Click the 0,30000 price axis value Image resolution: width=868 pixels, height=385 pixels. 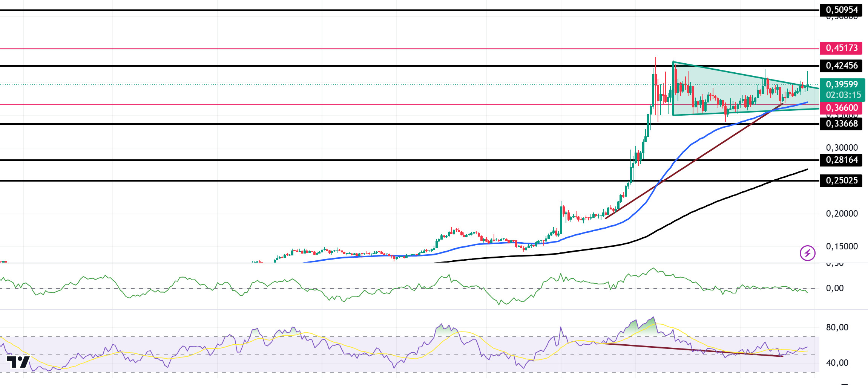pos(842,148)
